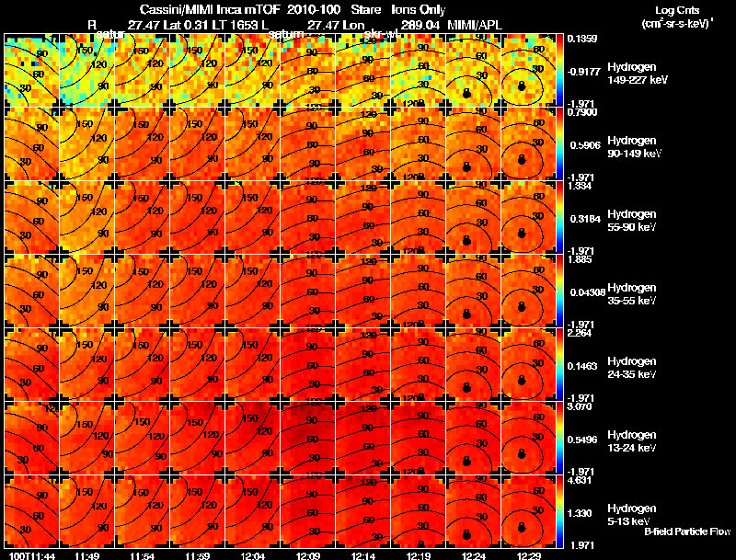Open the 90-149 keV panel at 12:09

pos(308,143)
